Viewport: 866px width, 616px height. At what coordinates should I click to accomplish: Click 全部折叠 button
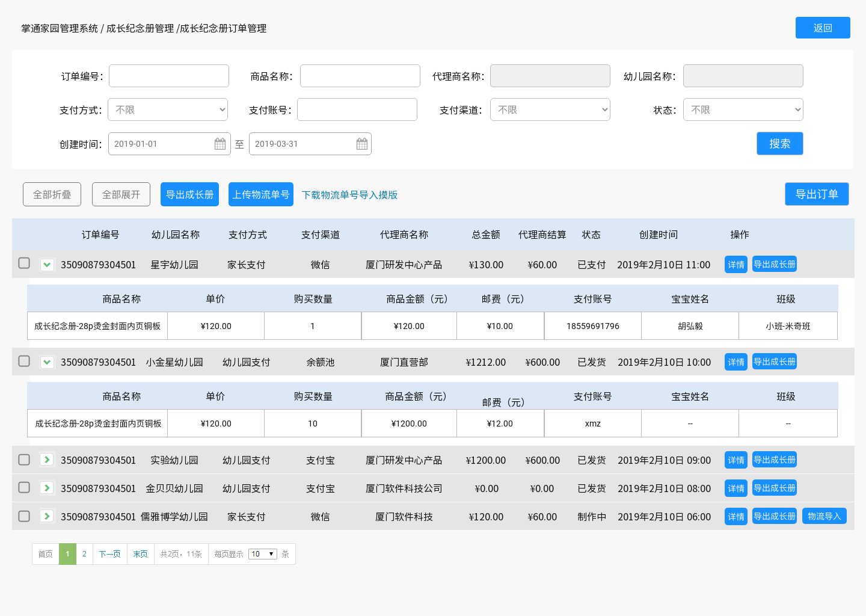(52, 194)
